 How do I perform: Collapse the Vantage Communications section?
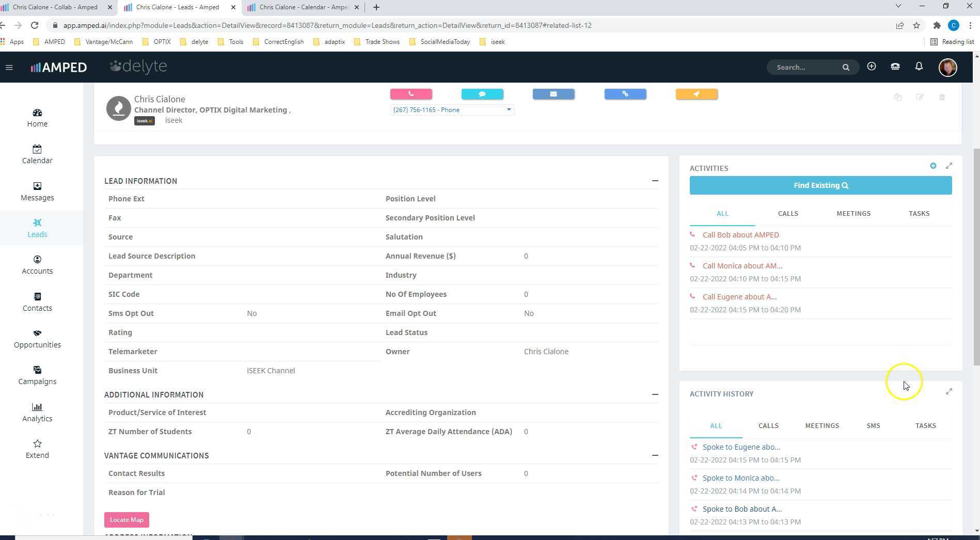(x=655, y=455)
